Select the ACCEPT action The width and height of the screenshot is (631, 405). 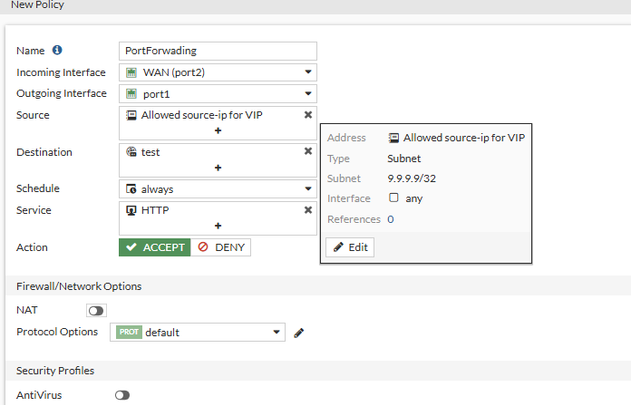coord(154,247)
